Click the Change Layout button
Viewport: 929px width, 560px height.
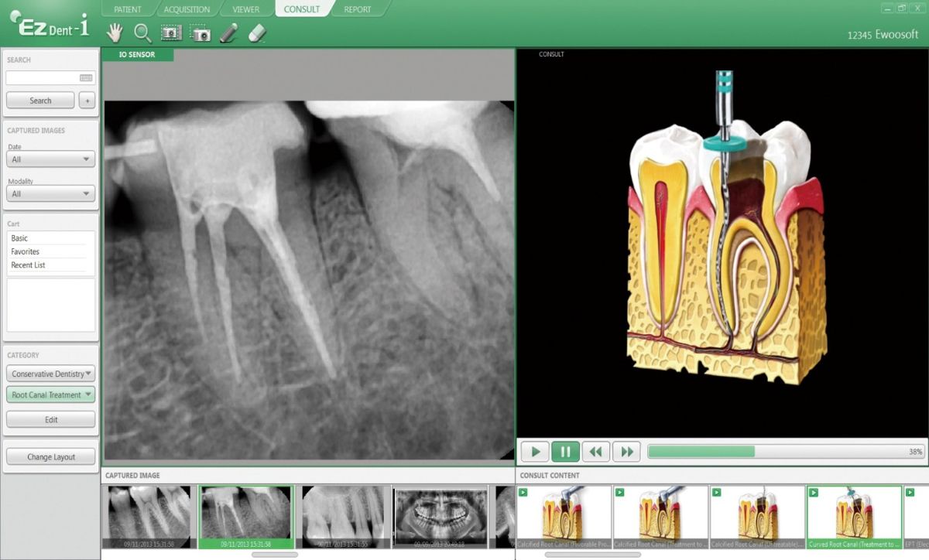tap(51, 457)
